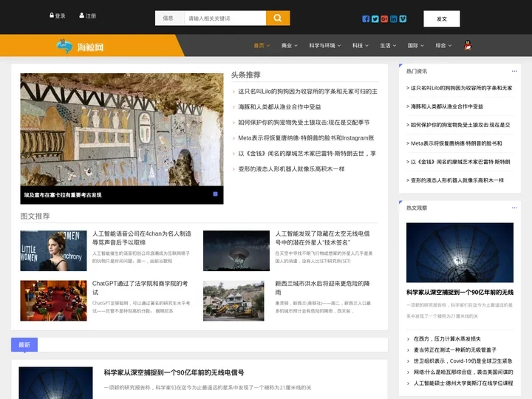
Task: Select the 最新 tab
Action: pos(24,345)
